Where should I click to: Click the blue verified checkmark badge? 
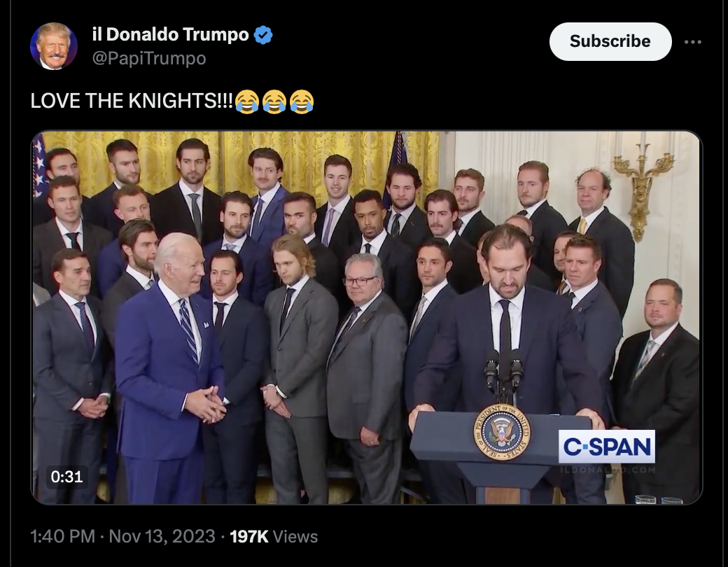(263, 35)
